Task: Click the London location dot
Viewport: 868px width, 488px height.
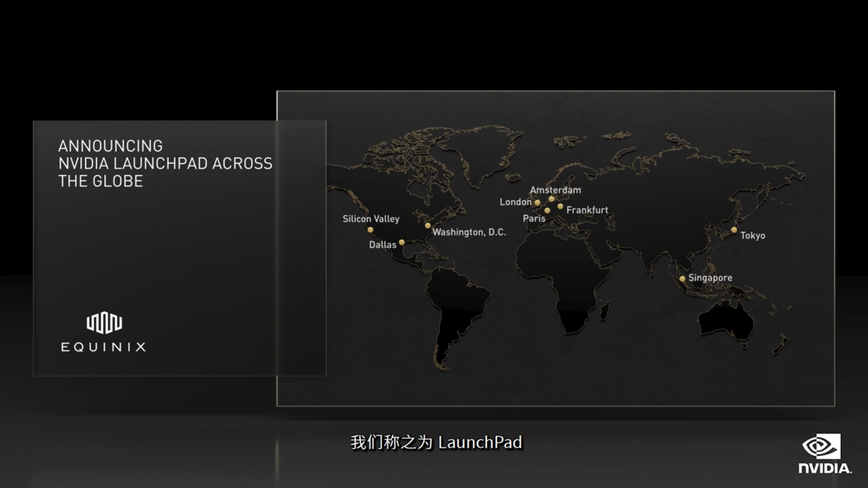Action: 537,202
